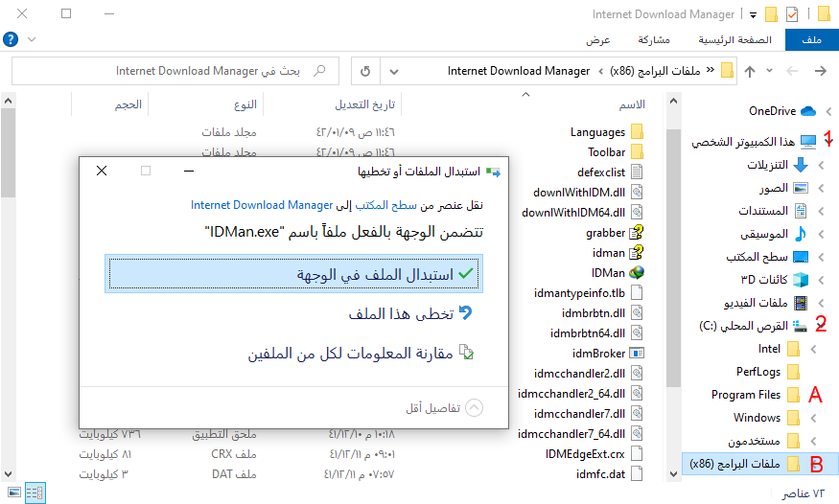Select Program Files folder in tree
Image resolution: width=839 pixels, height=504 pixels.
[x=746, y=395]
